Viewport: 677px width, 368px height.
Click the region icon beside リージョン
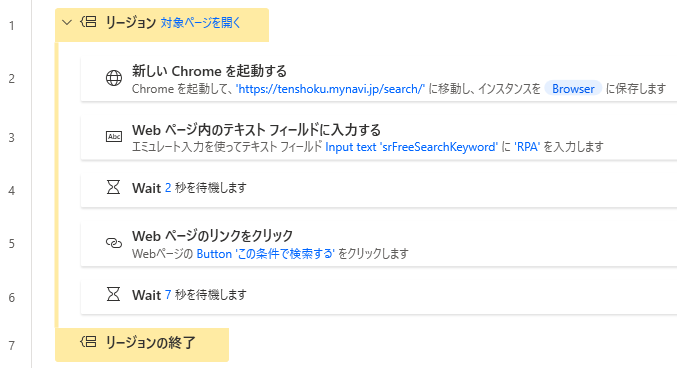(x=89, y=22)
